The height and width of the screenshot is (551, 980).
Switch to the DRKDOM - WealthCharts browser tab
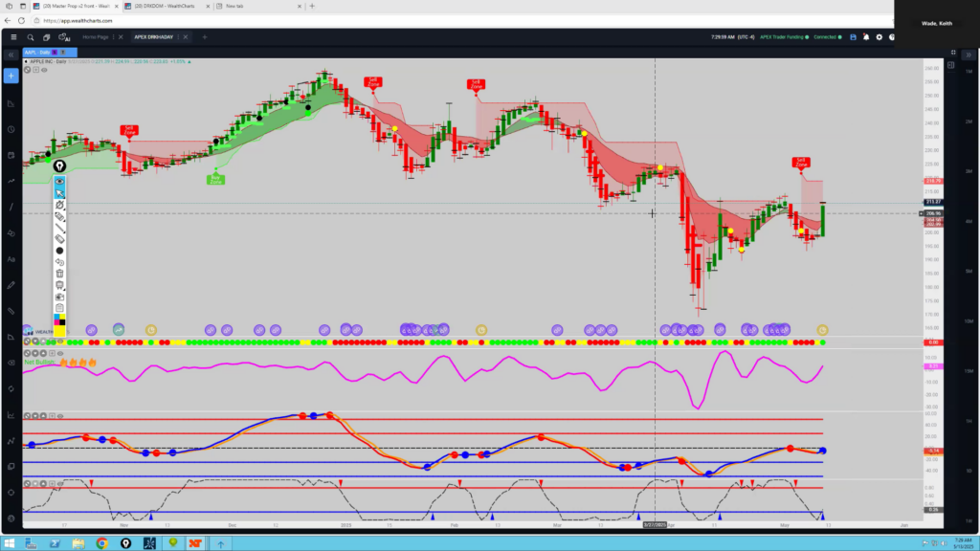point(167,7)
